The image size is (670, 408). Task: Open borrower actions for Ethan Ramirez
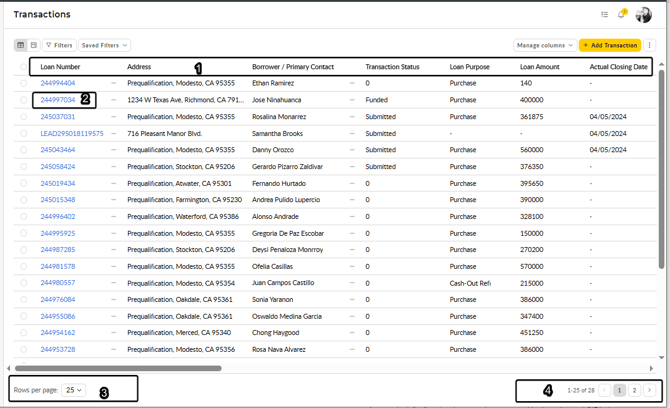click(352, 83)
